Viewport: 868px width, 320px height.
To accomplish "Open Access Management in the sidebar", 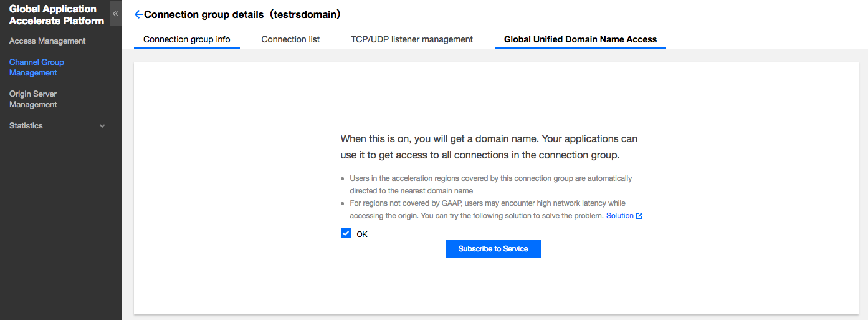I will point(47,41).
